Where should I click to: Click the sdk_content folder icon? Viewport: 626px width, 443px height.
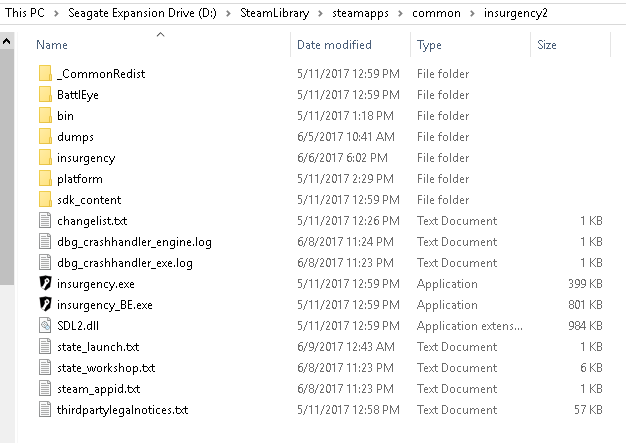[x=44, y=200]
